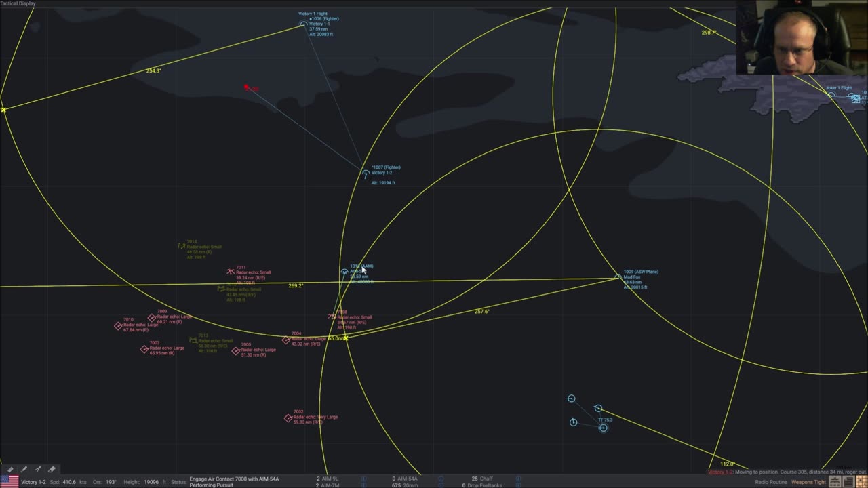Select unknown contact 7014 icon
The image size is (868, 488).
point(182,246)
